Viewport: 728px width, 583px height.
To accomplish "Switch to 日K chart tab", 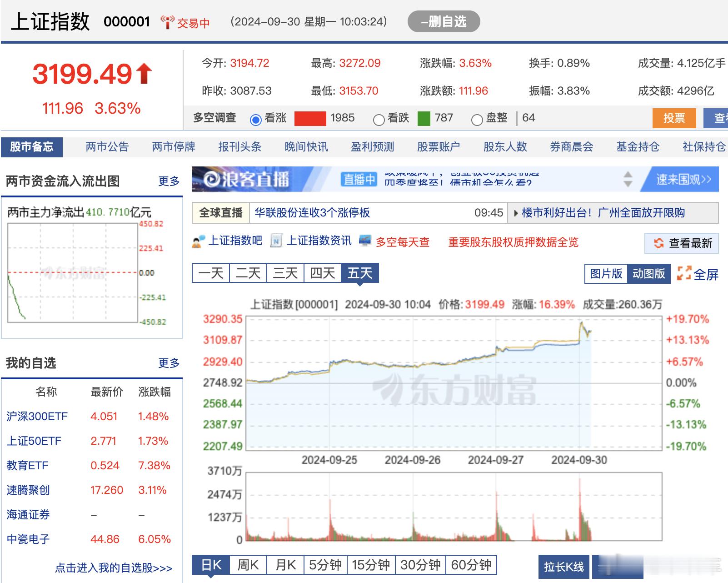I will [211, 565].
